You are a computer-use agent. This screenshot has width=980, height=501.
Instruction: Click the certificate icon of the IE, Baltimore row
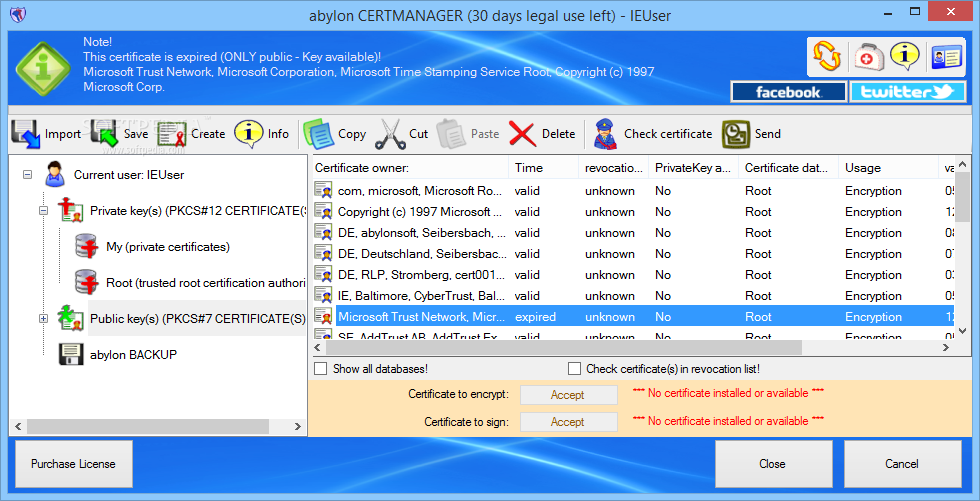click(x=323, y=295)
